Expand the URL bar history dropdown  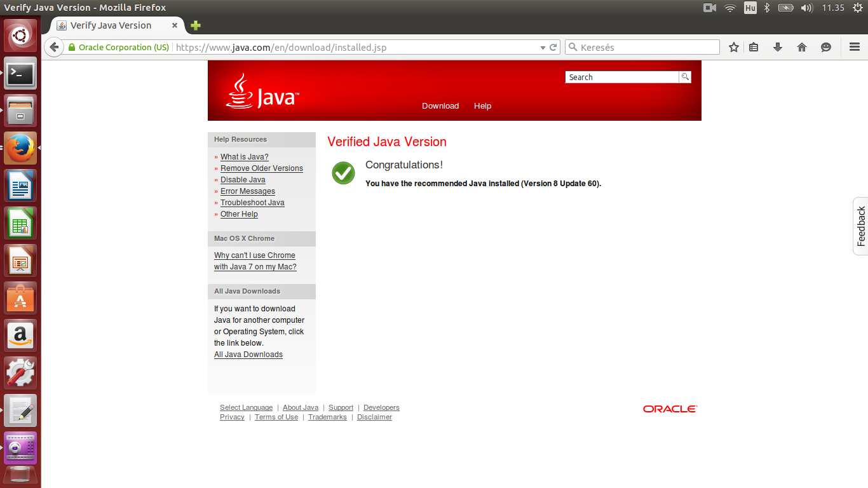(x=543, y=48)
